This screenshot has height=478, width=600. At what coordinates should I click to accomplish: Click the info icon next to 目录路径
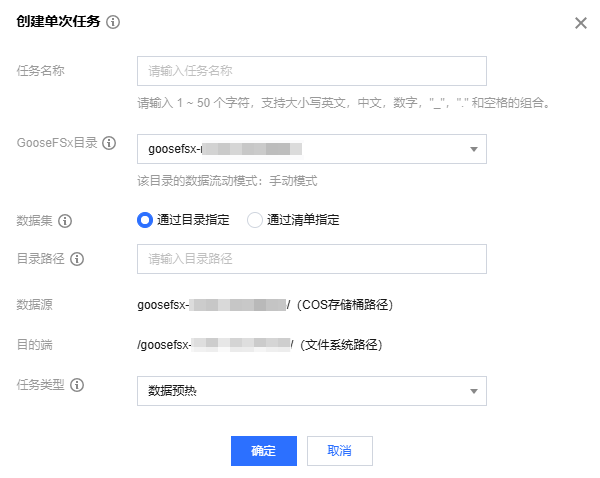pos(77,259)
